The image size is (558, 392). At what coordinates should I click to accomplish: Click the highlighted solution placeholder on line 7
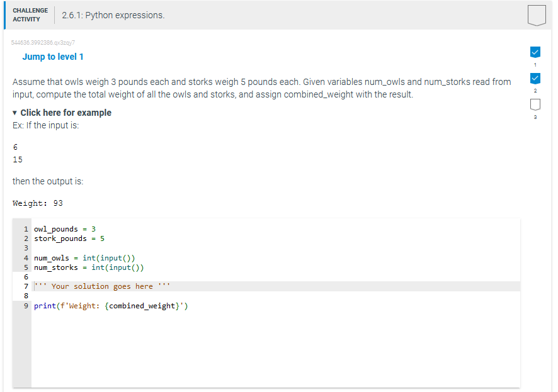pyautogui.click(x=101, y=286)
